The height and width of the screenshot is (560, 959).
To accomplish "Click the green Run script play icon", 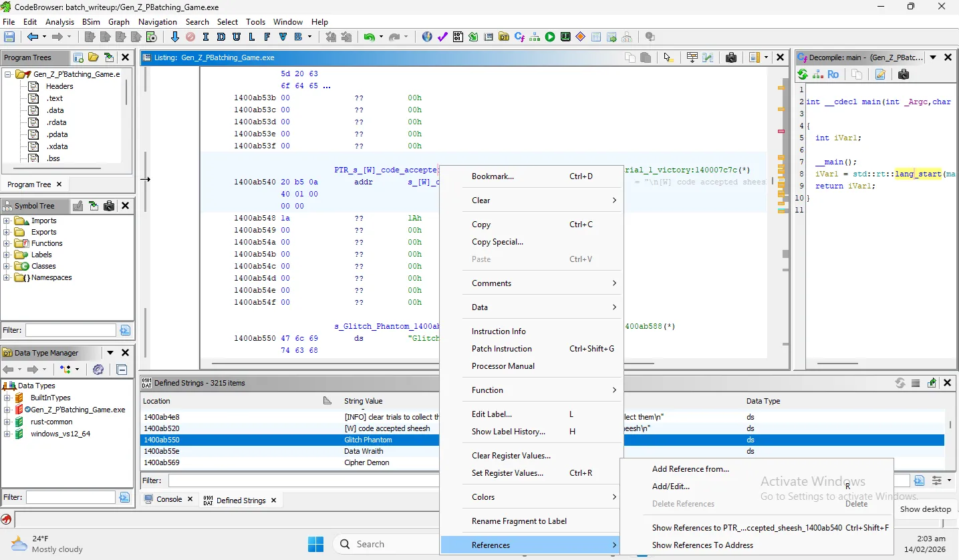I will (549, 37).
